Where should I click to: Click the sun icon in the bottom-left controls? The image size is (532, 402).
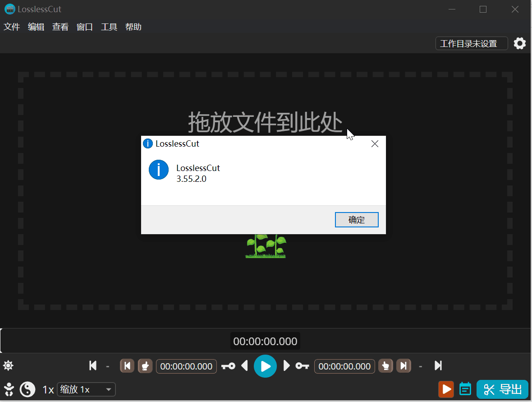pos(8,366)
